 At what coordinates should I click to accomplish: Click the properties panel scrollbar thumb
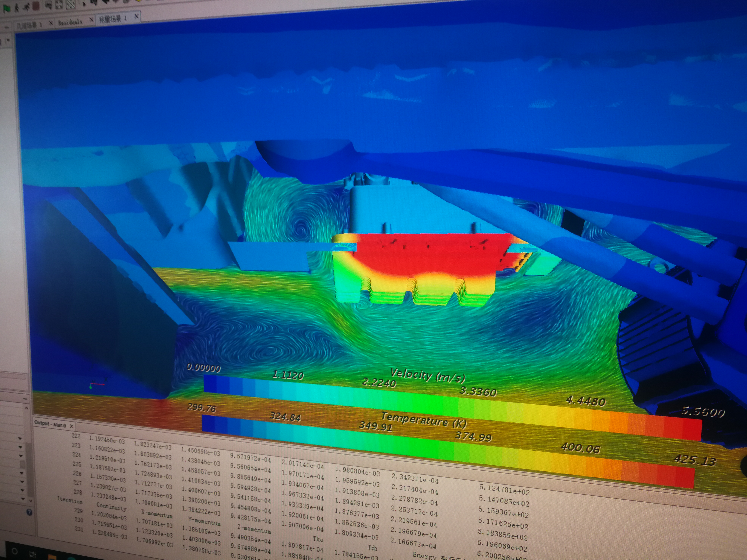(x=30, y=470)
